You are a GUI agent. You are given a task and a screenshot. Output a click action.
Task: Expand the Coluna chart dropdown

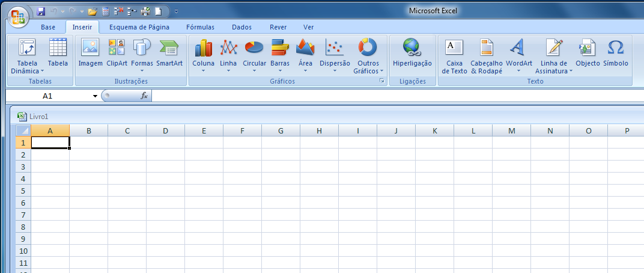tap(203, 70)
